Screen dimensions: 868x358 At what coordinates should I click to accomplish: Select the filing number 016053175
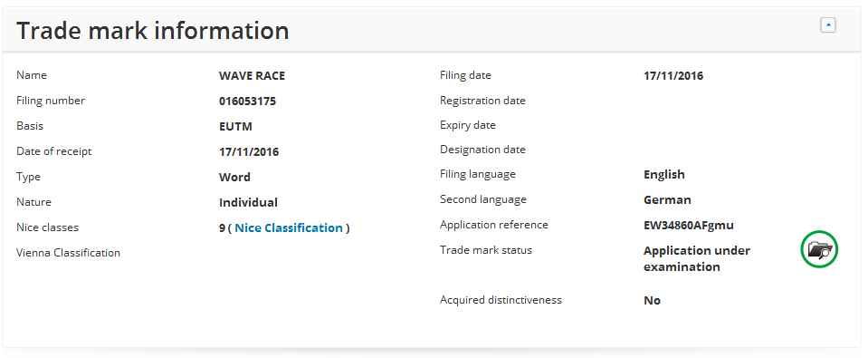pos(247,101)
